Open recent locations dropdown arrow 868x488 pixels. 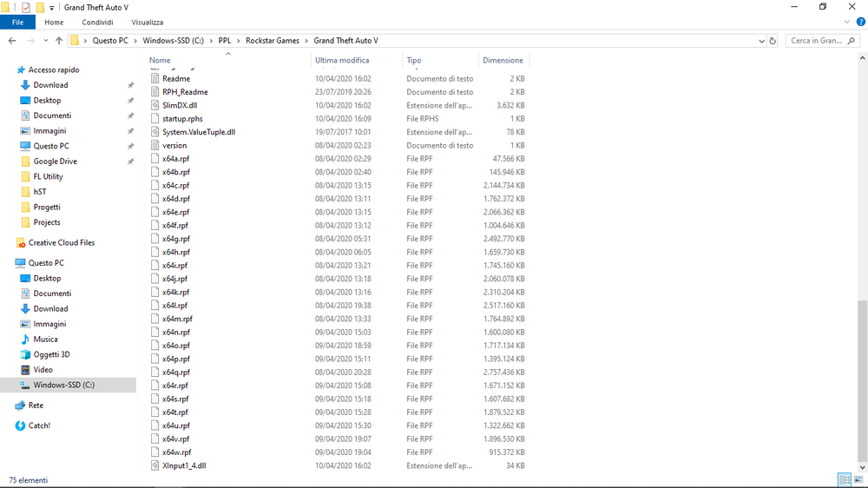(x=45, y=41)
